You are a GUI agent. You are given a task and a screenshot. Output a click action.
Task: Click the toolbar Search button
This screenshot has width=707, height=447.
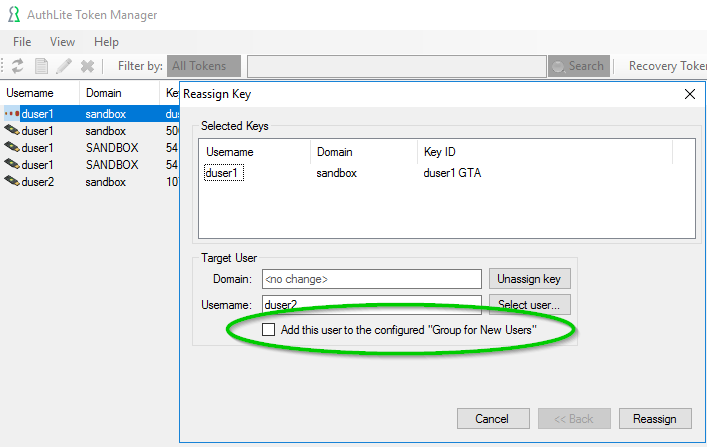(579, 66)
